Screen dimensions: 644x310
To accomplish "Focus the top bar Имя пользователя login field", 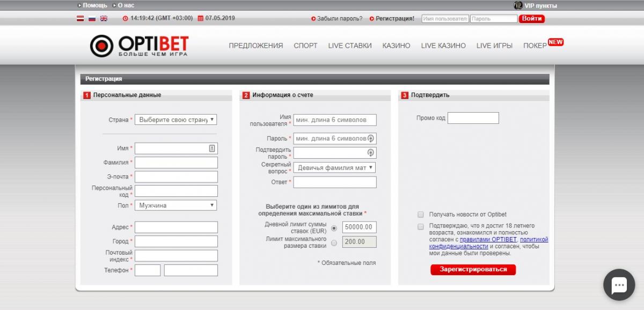I will click(x=445, y=18).
